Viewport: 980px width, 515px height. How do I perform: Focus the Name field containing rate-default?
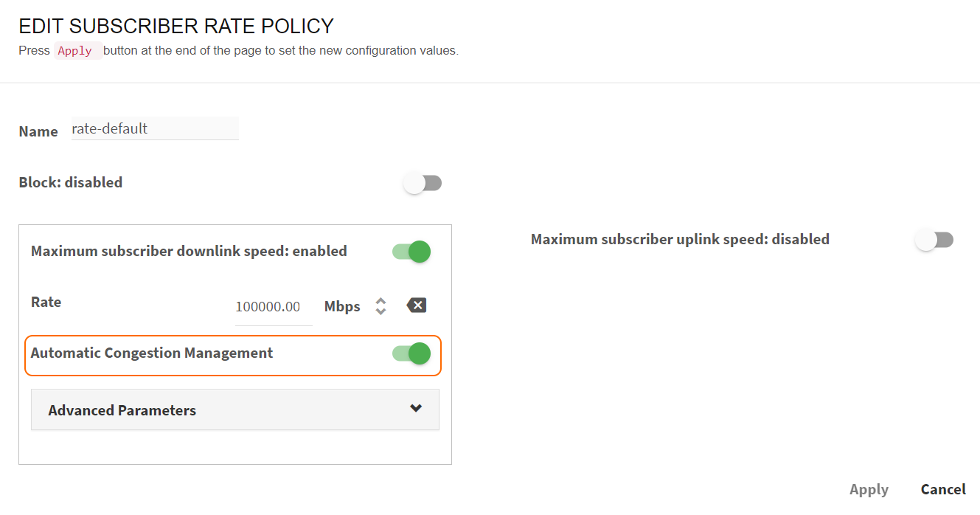155,128
